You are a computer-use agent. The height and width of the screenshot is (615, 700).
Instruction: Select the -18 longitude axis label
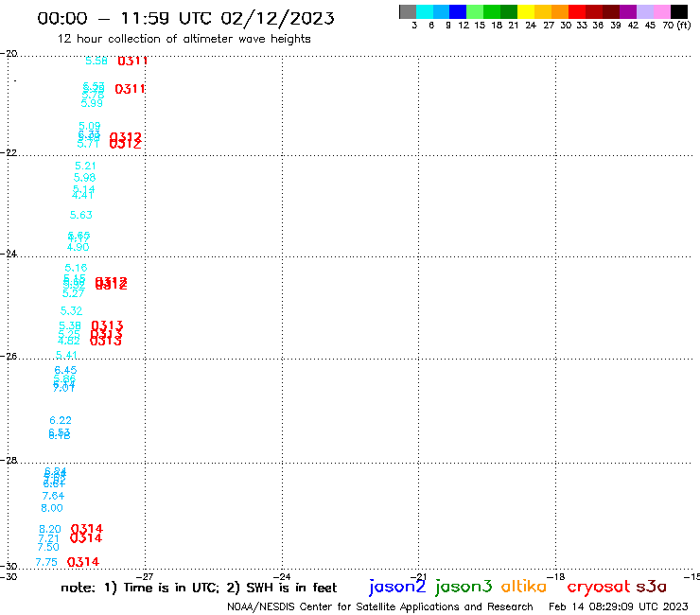tap(556, 576)
